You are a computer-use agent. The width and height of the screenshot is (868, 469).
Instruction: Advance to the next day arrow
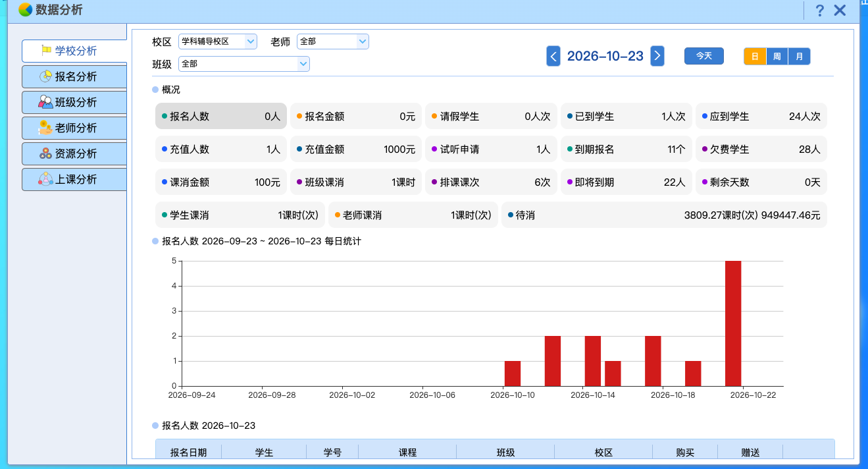657,56
